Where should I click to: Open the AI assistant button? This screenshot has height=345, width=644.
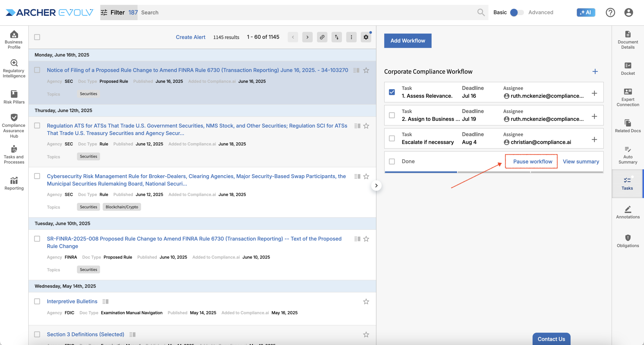click(586, 12)
